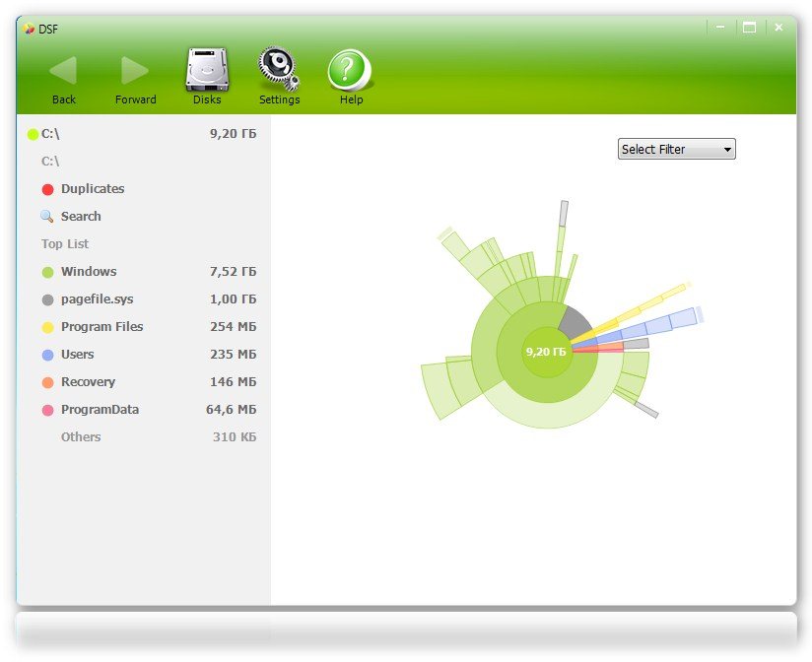The image size is (812, 662).
Task: Select ProgramData in the sidebar
Action: [x=100, y=410]
